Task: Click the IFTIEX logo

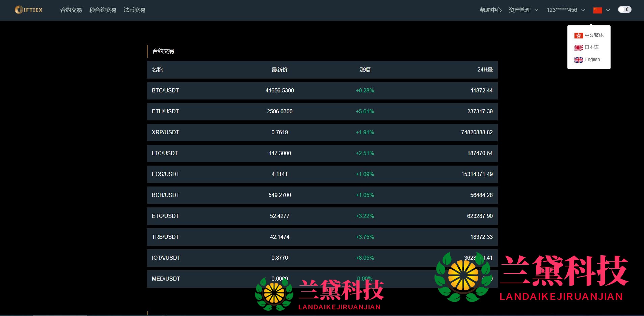Action: click(29, 10)
